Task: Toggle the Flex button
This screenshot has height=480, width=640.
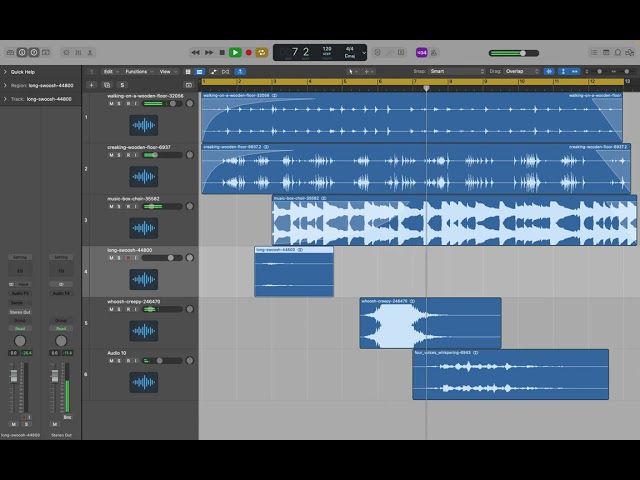Action: pyautogui.click(x=226, y=72)
